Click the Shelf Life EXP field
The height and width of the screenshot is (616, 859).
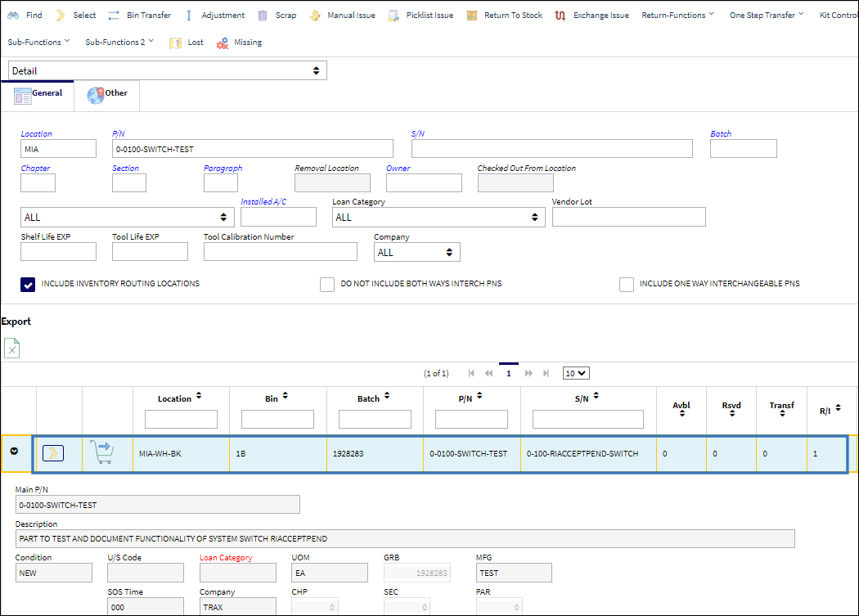pyautogui.click(x=59, y=252)
